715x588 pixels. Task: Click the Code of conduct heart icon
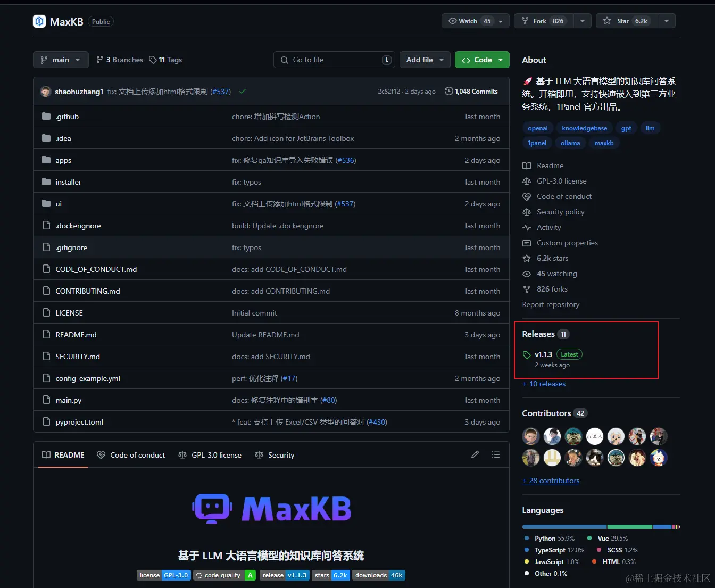coord(527,196)
